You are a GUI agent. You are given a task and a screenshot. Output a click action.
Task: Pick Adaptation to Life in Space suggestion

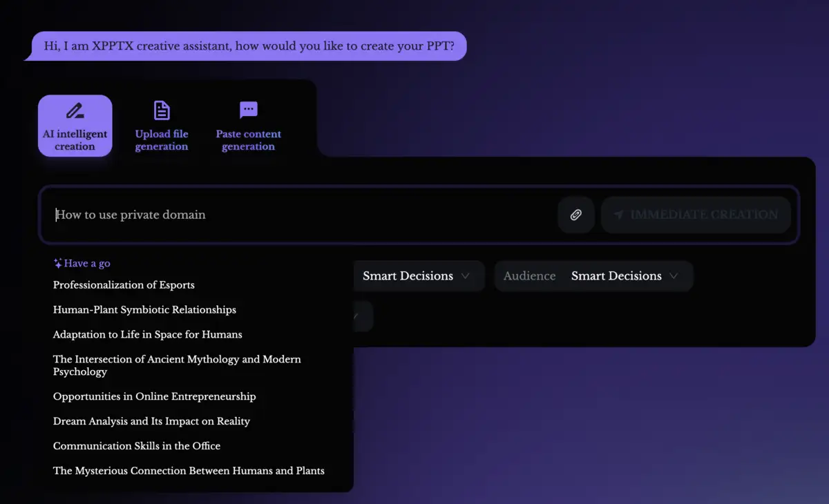[147, 335]
